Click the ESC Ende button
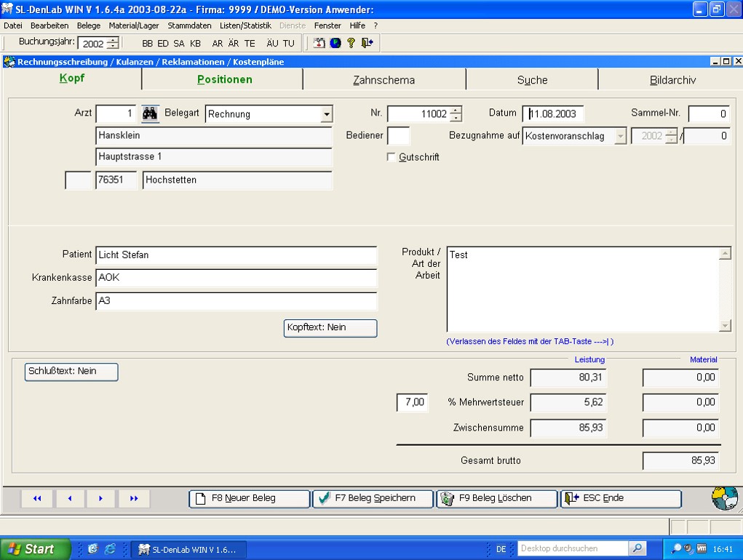743x560 pixels. pyautogui.click(x=621, y=498)
